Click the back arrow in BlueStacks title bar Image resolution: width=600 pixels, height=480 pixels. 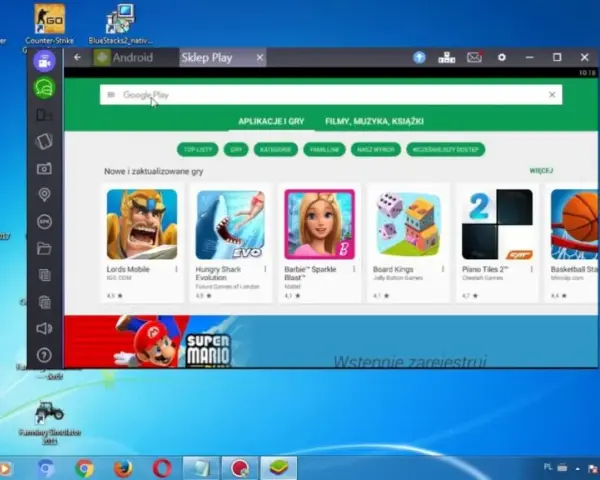click(78, 57)
